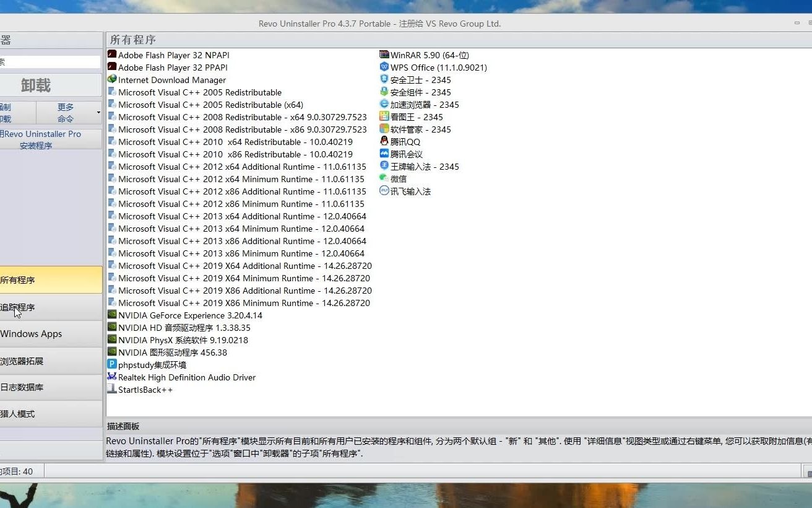Select Visual C++ 2013 x64 Additional Runtime

click(x=237, y=216)
